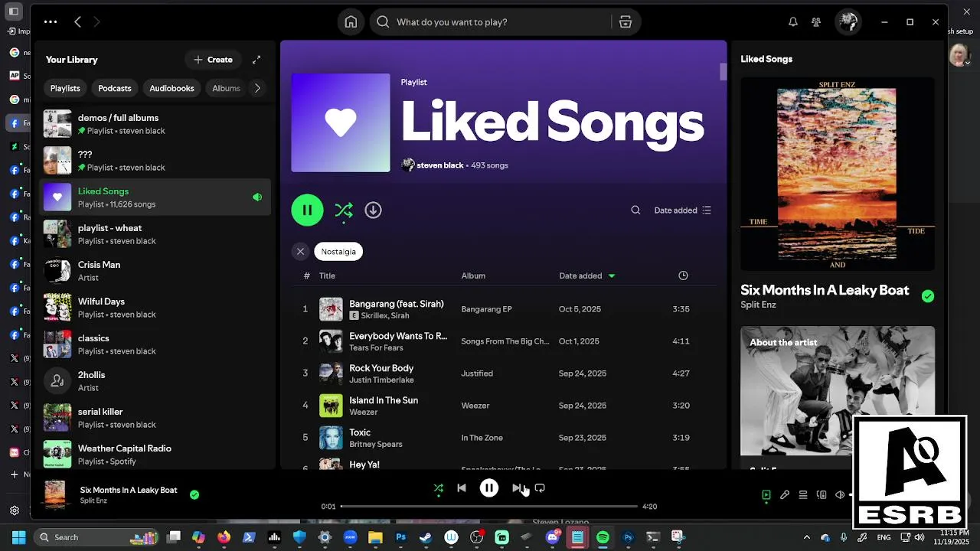Sort by Title column header

pos(327,275)
